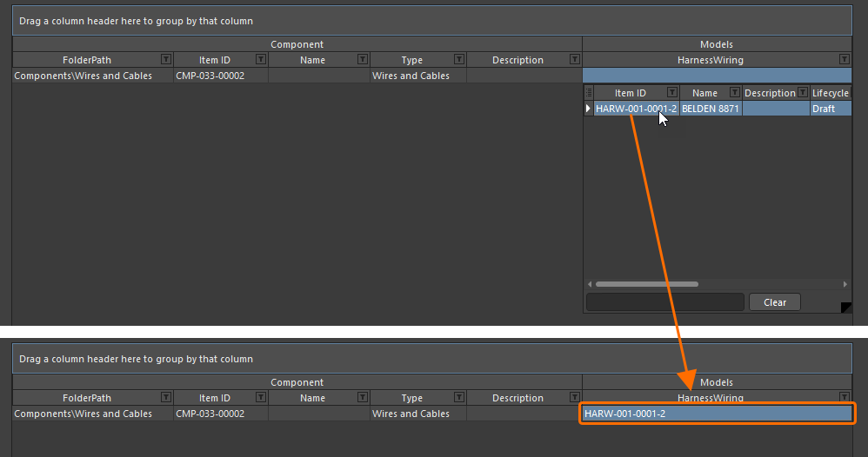Image resolution: width=868 pixels, height=457 pixels.
Task: Open filter on bottom grid HarnessWiring column
Action: (845, 397)
